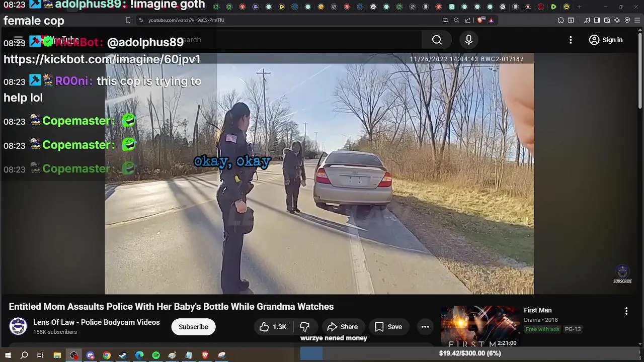Open more actions ellipsis beside Save
644x362 pixels.
click(x=425, y=327)
